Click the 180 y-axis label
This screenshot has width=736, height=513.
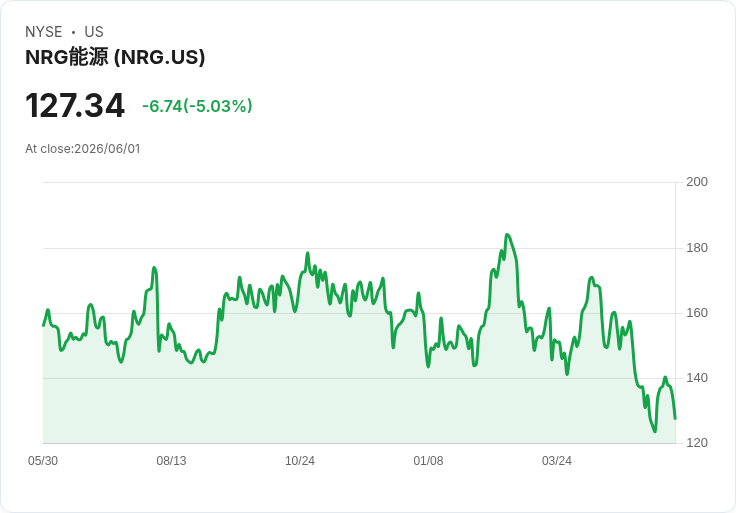click(697, 248)
